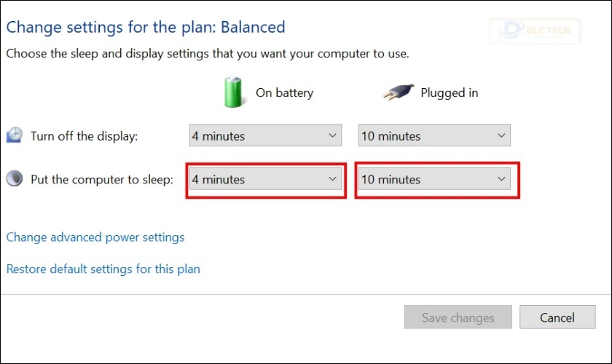Open Change advanced power settings link

point(95,237)
